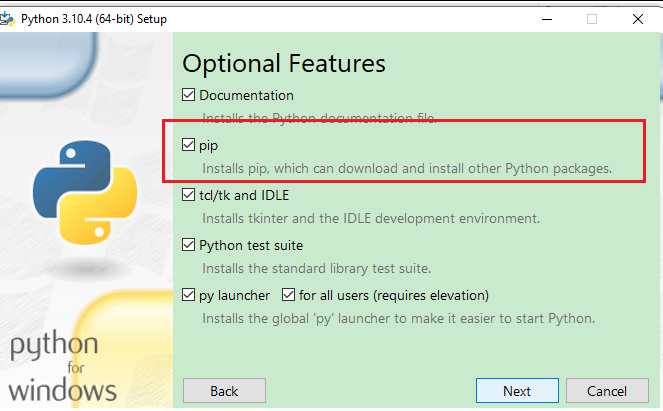Minimize the Python Setup window
663x411 pixels.
[x=547, y=19]
